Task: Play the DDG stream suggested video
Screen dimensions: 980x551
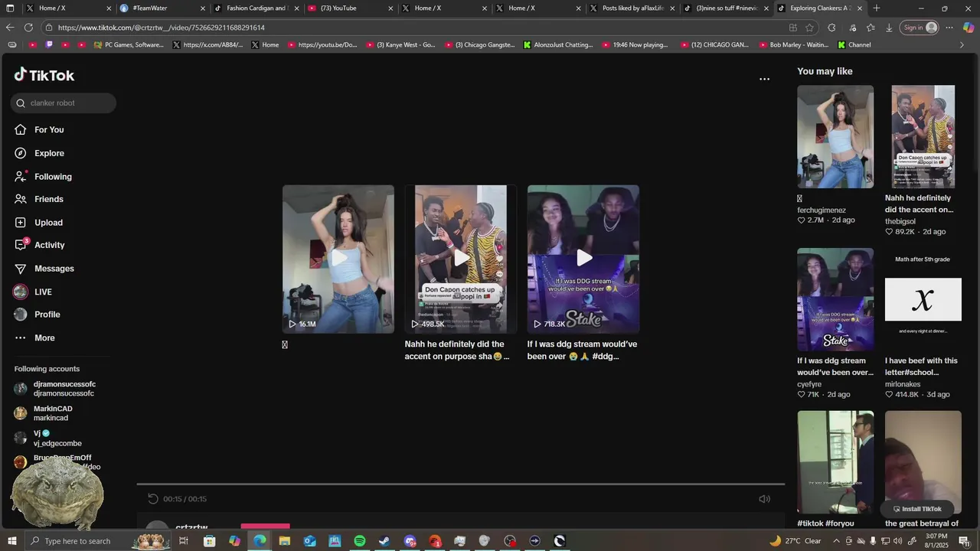Action: 583,259
